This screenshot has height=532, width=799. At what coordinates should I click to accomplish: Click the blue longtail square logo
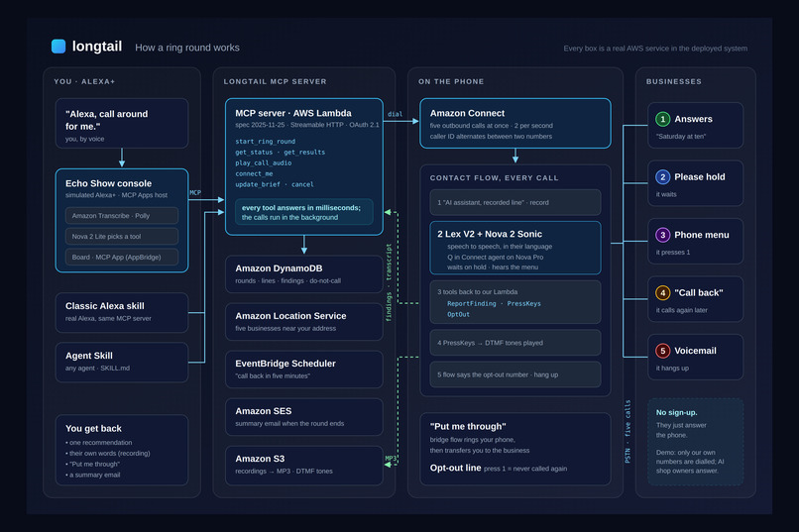click(x=58, y=47)
